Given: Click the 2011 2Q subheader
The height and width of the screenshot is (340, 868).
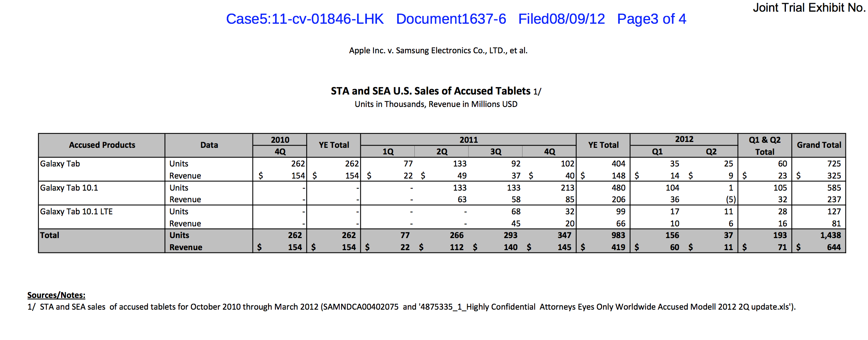Looking at the screenshot, I should click(442, 152).
